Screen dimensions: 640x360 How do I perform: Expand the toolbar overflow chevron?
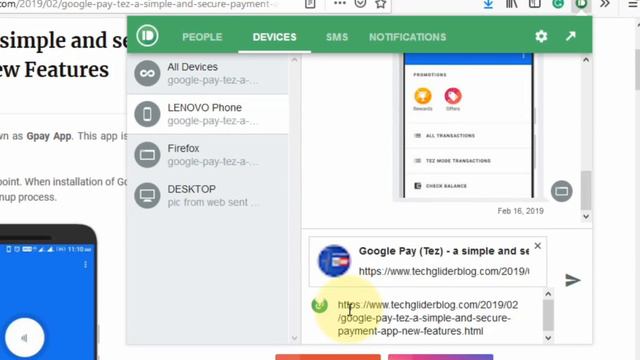pyautogui.click(x=605, y=4)
